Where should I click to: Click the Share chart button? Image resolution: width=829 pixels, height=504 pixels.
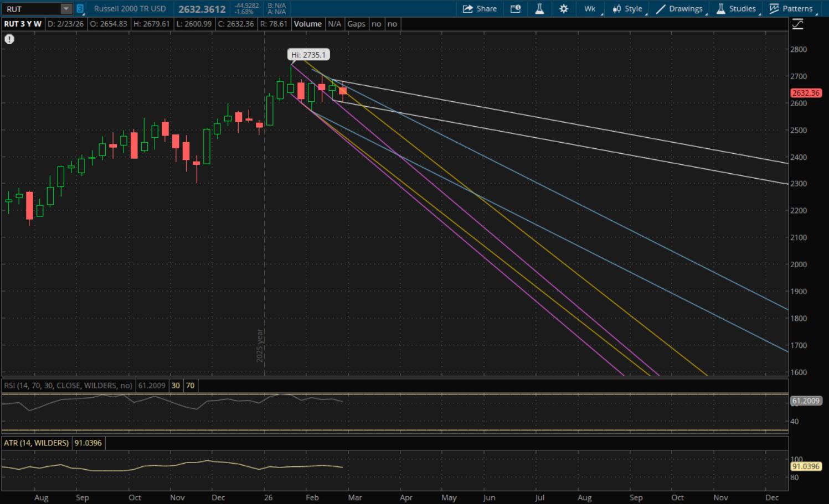tap(480, 9)
